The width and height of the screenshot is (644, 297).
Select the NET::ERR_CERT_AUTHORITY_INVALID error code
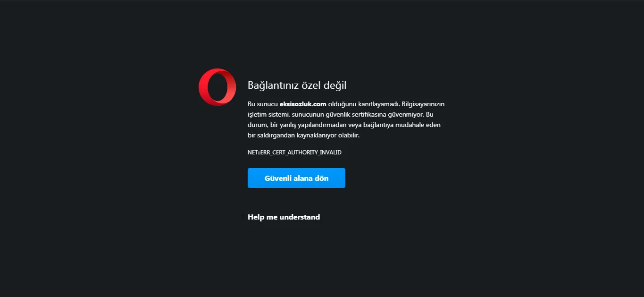294,153
